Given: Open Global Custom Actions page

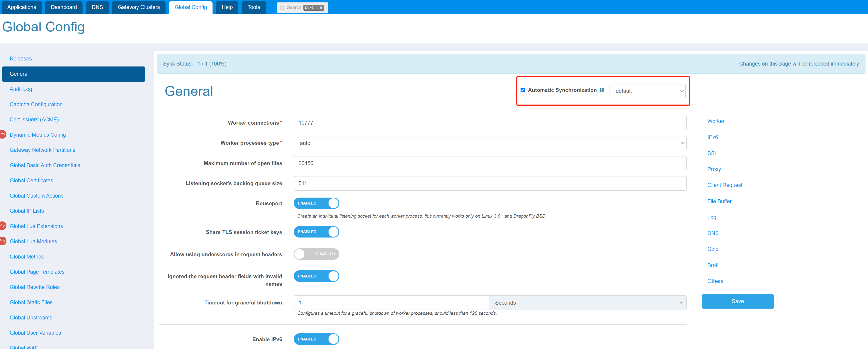Looking at the screenshot, I should 36,196.
